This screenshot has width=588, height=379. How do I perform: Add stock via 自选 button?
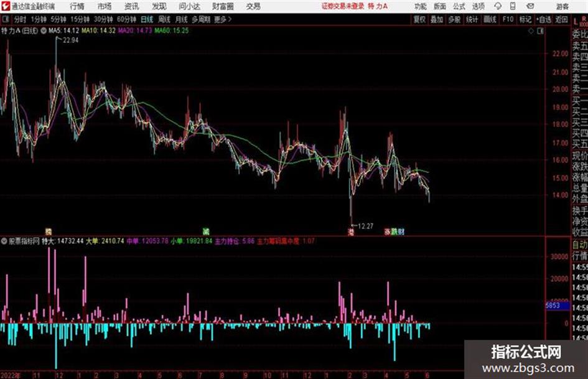[544, 19]
